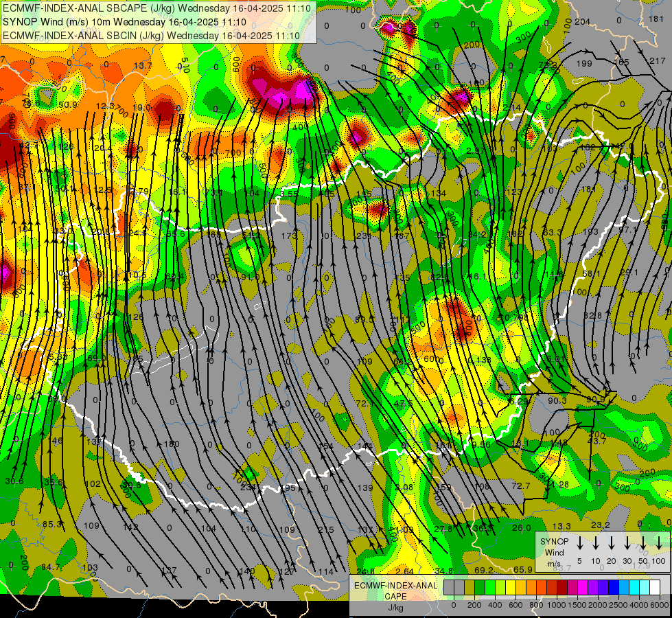Image resolution: width=672 pixels, height=618 pixels.
Task: Click the map value 65.9
Action: tap(523, 569)
